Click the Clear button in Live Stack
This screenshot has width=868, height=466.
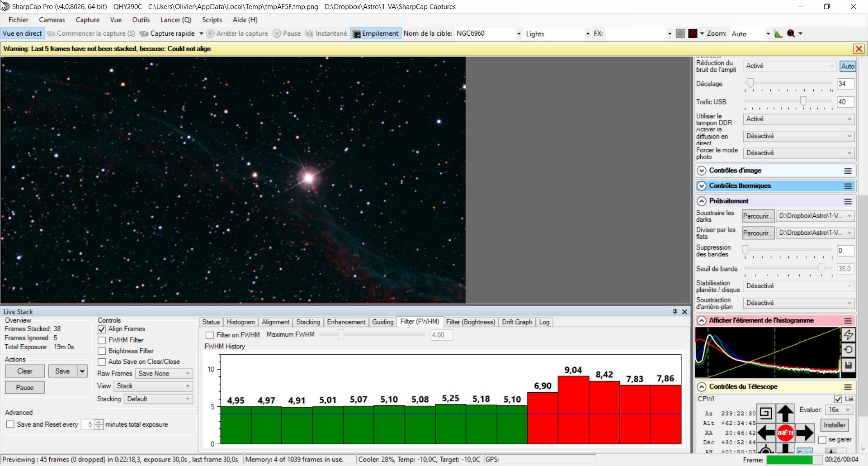(25, 371)
